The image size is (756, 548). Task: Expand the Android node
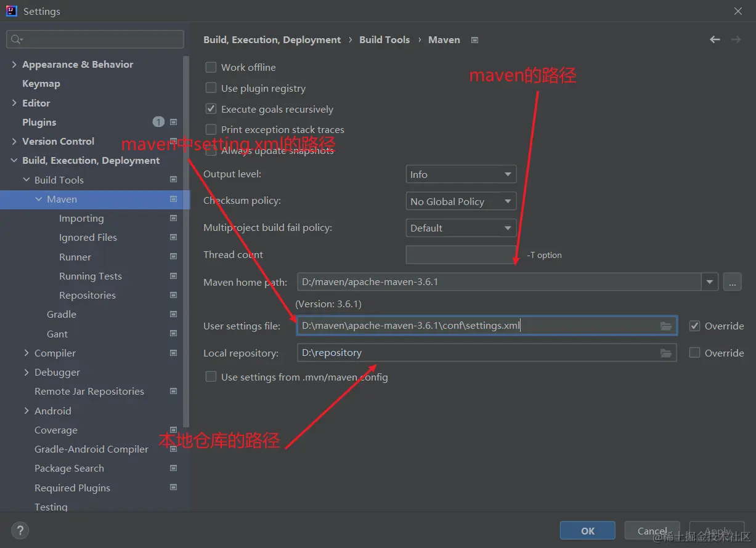coord(26,411)
